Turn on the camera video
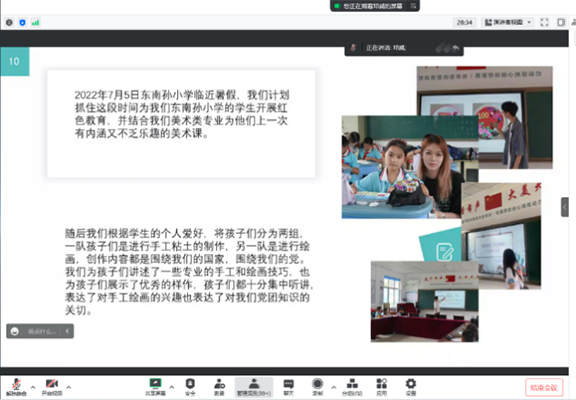 (x=52, y=387)
